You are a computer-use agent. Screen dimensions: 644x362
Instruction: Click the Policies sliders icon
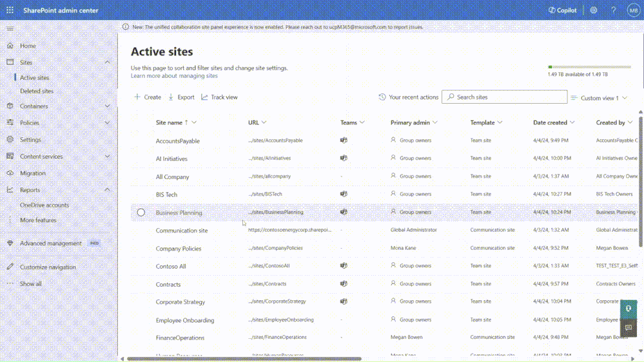(10, 123)
